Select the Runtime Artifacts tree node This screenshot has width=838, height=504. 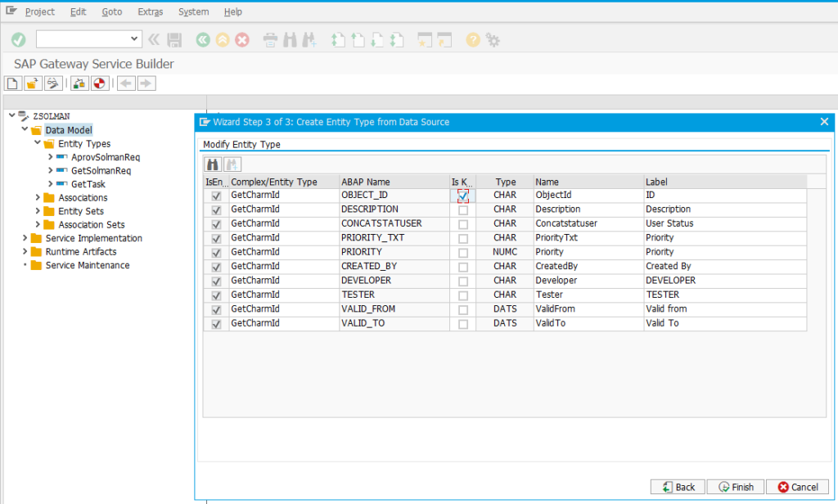[x=81, y=252]
